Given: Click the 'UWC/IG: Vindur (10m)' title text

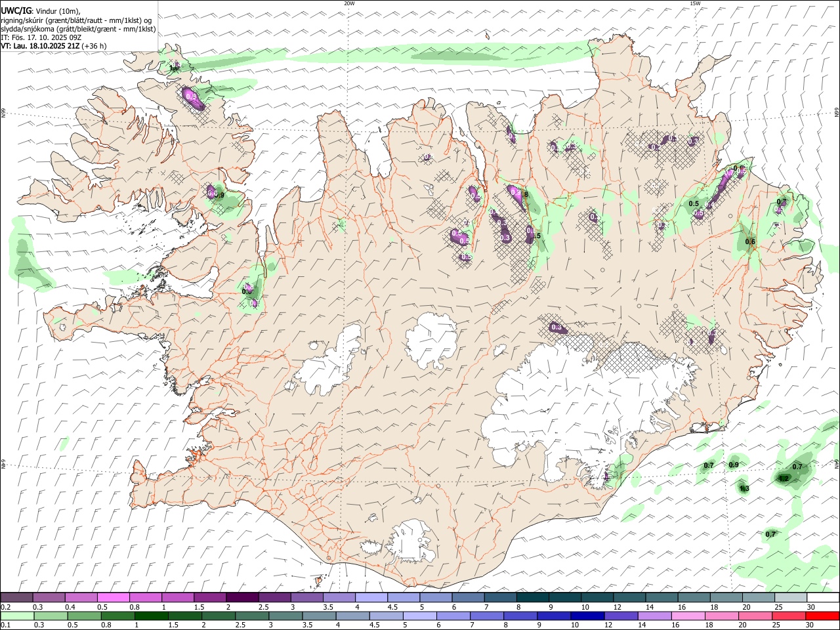Looking at the screenshot, I should [x=41, y=11].
